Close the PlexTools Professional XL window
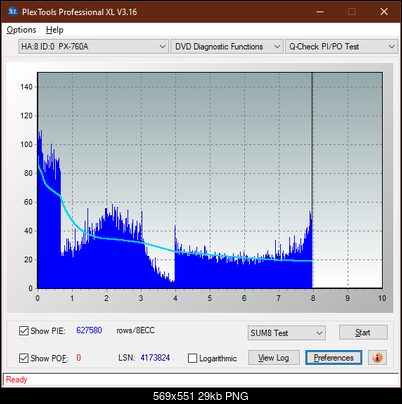This screenshot has width=402, height=404. pos(384,12)
